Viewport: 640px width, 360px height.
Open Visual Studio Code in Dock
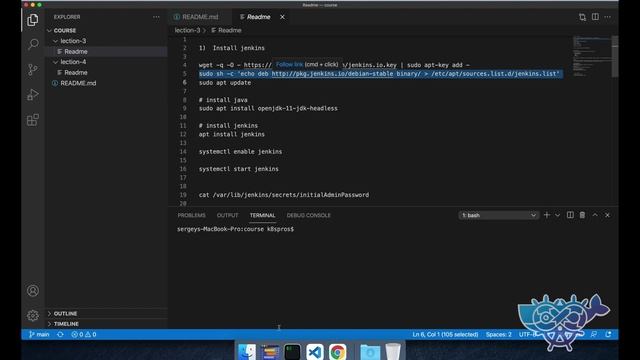click(x=315, y=352)
